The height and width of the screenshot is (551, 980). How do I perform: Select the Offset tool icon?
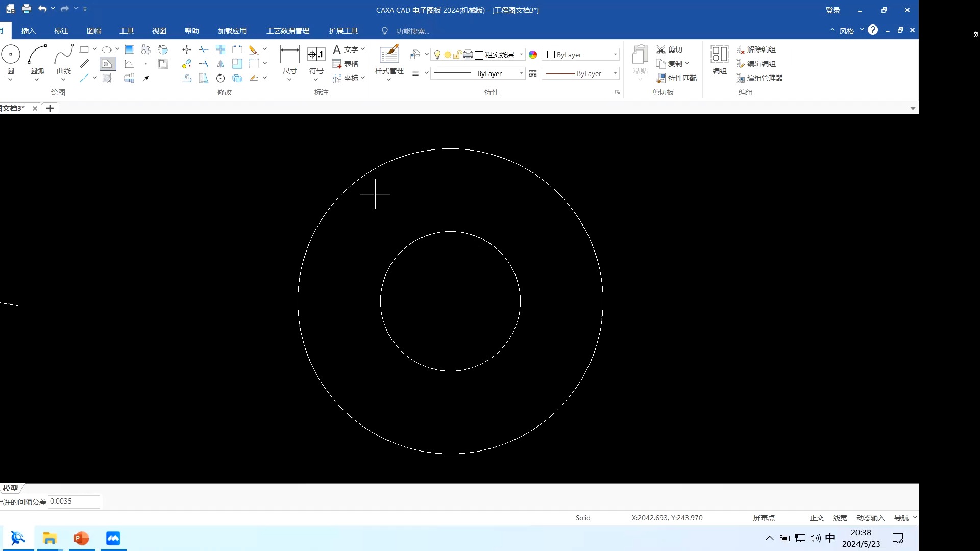(x=187, y=78)
